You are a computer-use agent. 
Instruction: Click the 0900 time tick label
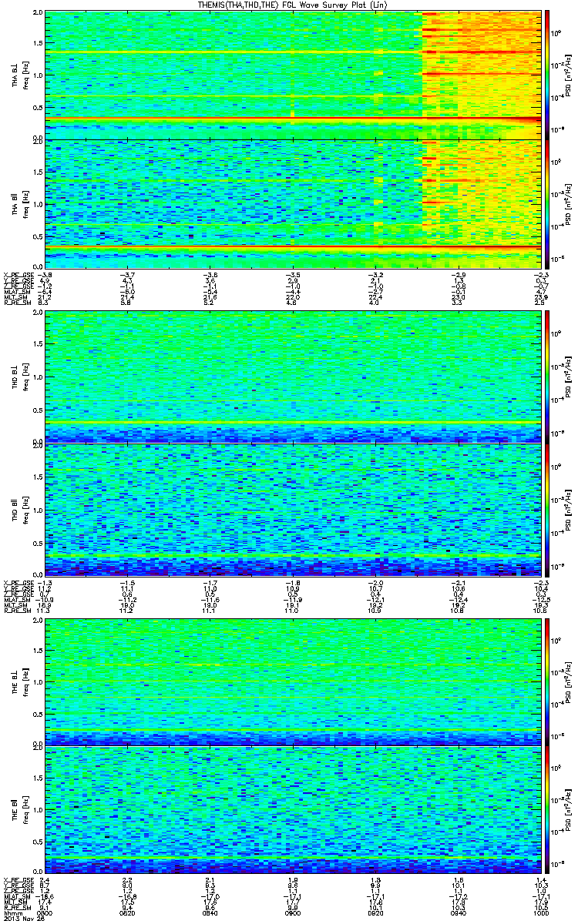click(293, 912)
